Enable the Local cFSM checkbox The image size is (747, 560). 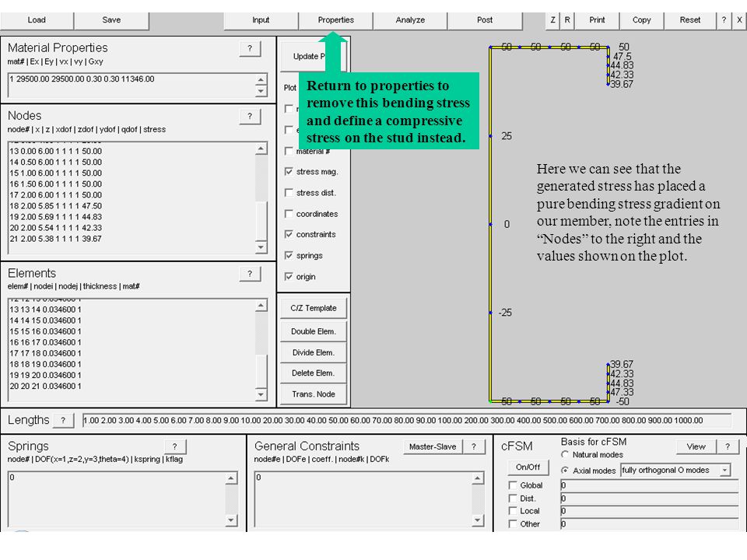[513, 511]
